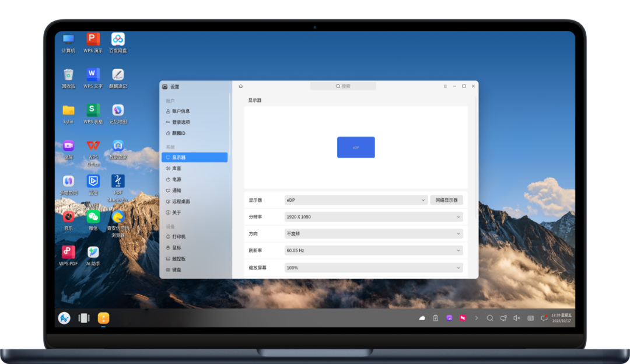This screenshot has height=364, width=630.
Task: Open the Recycle Bin (回收站) icon
Action: click(x=68, y=75)
